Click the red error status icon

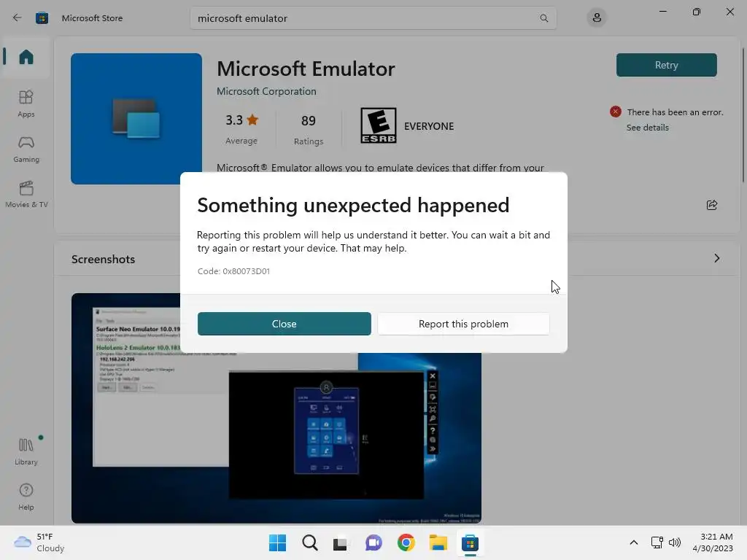coord(616,112)
